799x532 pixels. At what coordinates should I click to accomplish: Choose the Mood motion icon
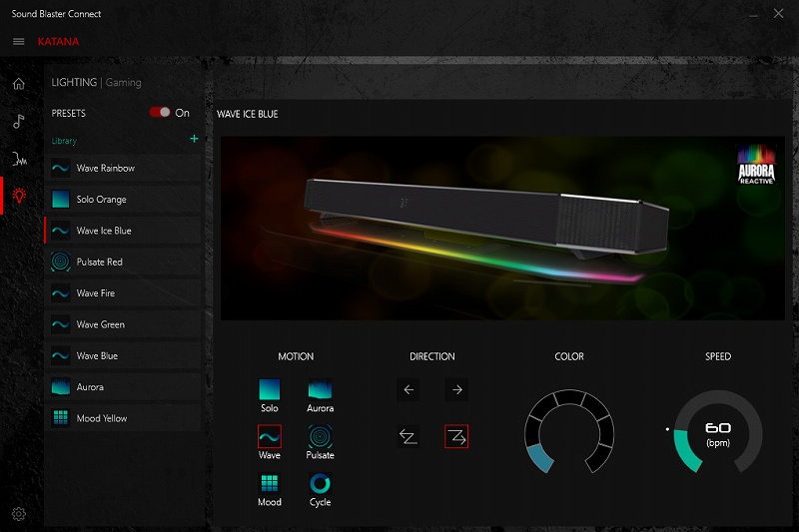point(269,483)
